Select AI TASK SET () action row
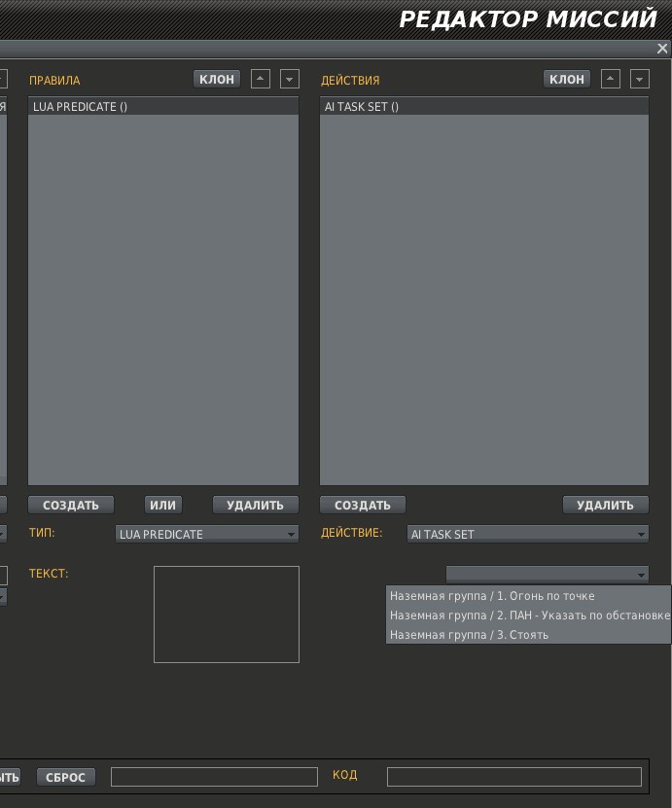672x808 pixels. [484, 107]
